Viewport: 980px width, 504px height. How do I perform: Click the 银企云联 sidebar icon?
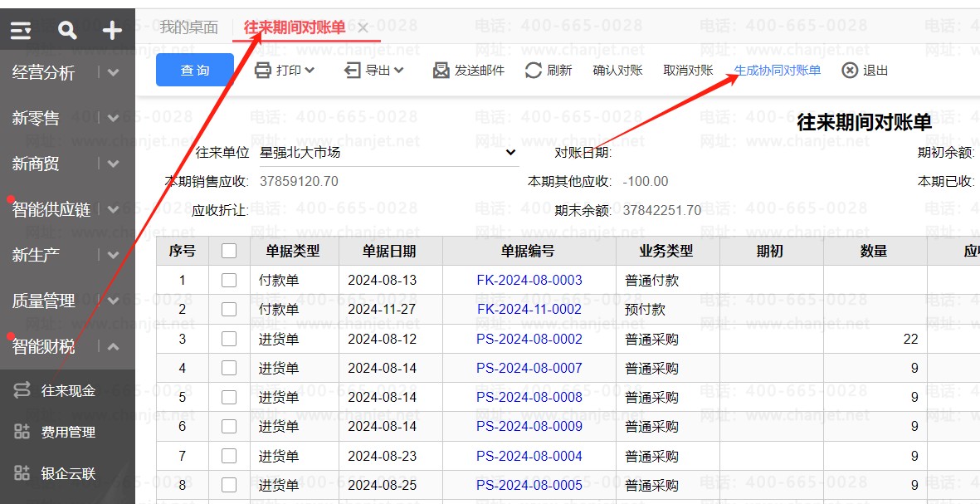(22, 472)
